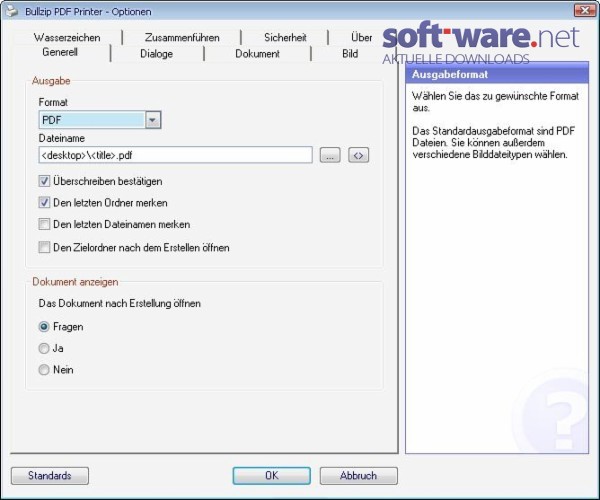Enable Den letzten Dateinamen merken
The height and width of the screenshot is (500, 600).
click(x=44, y=224)
